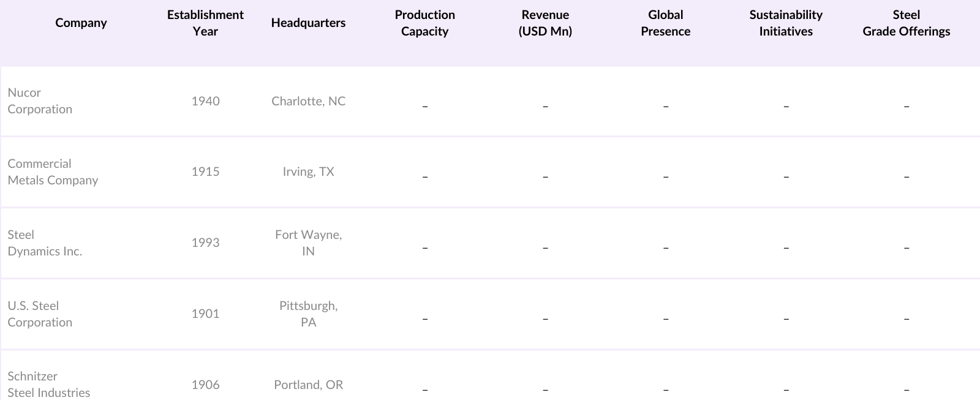Click Commercial Metals' Revenue dash cell

tap(545, 178)
